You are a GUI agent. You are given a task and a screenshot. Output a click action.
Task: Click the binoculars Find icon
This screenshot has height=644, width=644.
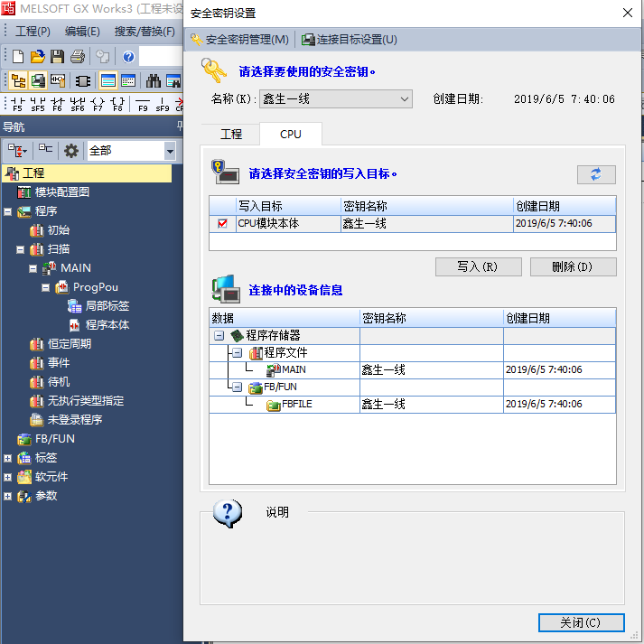[154, 80]
